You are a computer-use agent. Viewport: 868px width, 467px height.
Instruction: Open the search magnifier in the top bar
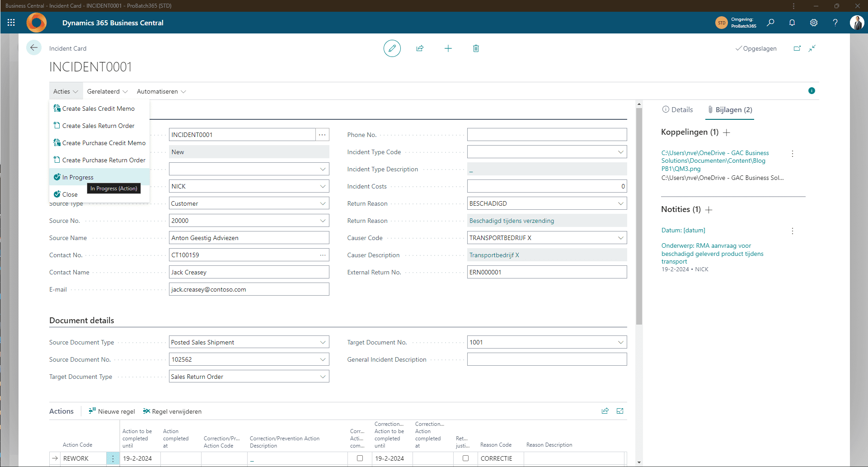[x=770, y=23]
